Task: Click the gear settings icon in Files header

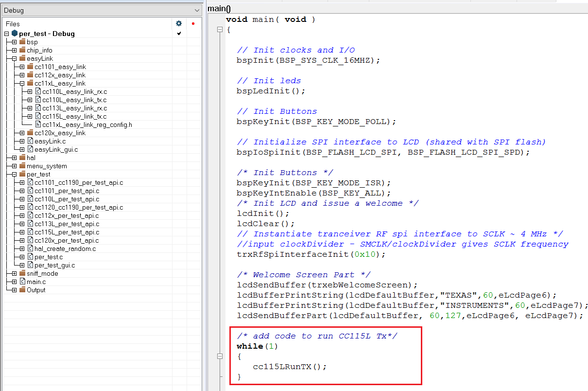Action: click(179, 23)
